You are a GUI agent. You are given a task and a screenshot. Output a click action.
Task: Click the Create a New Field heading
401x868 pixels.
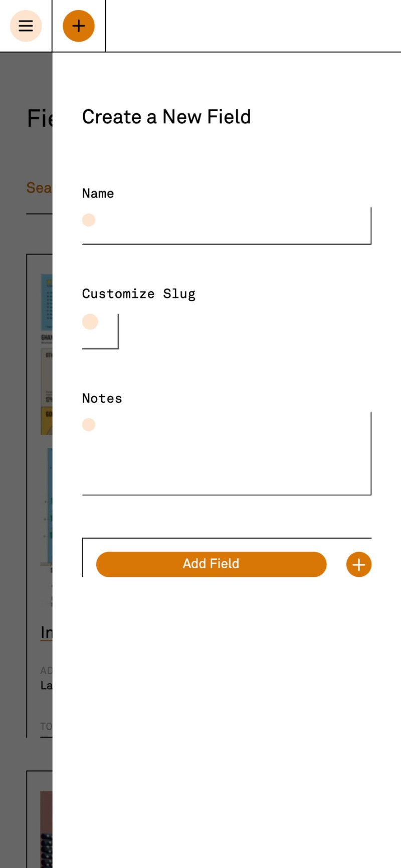(166, 117)
